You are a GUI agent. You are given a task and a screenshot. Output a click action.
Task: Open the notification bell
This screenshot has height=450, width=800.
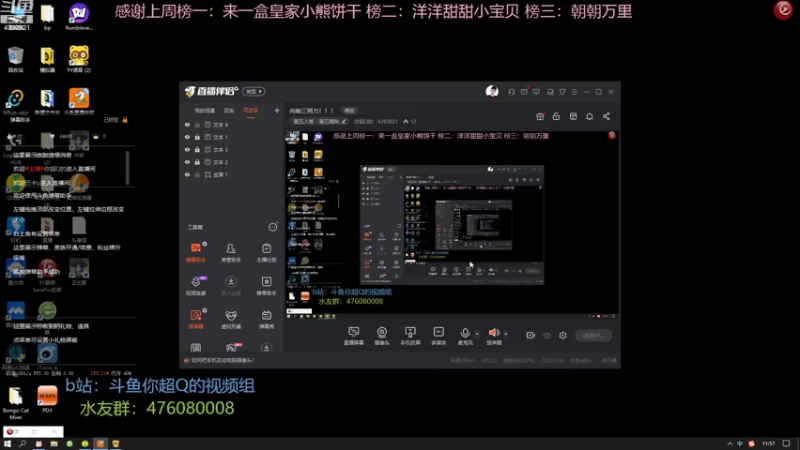[589, 116]
